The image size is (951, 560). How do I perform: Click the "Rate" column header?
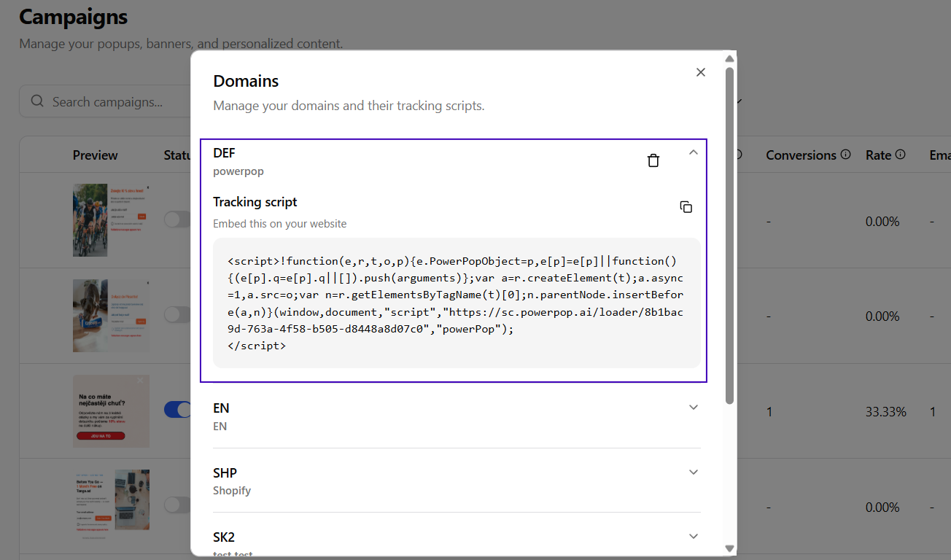(878, 155)
